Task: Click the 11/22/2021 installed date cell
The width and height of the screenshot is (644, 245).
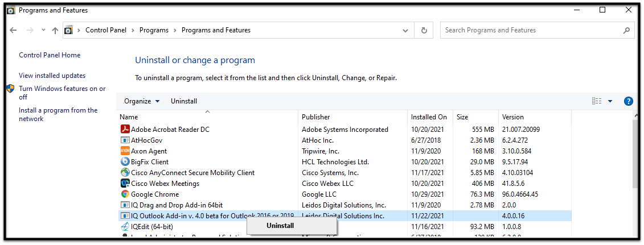Action: [428, 215]
